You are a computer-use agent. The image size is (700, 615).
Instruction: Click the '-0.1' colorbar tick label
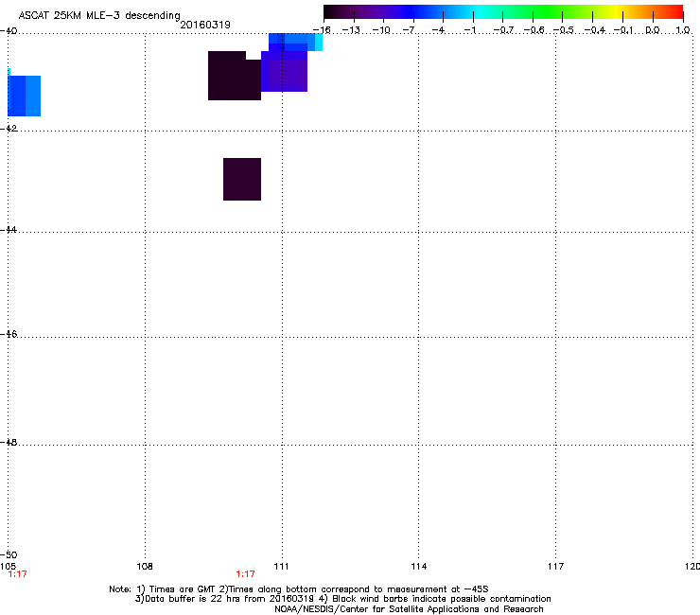[x=623, y=30]
